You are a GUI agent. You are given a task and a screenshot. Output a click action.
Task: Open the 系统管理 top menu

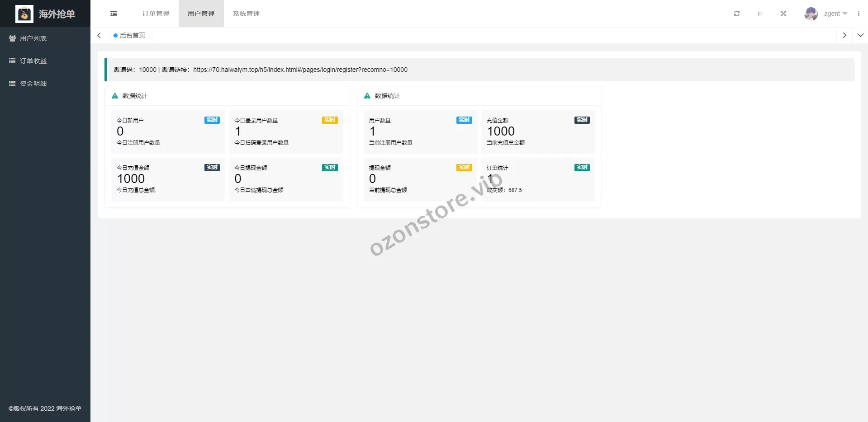point(246,14)
